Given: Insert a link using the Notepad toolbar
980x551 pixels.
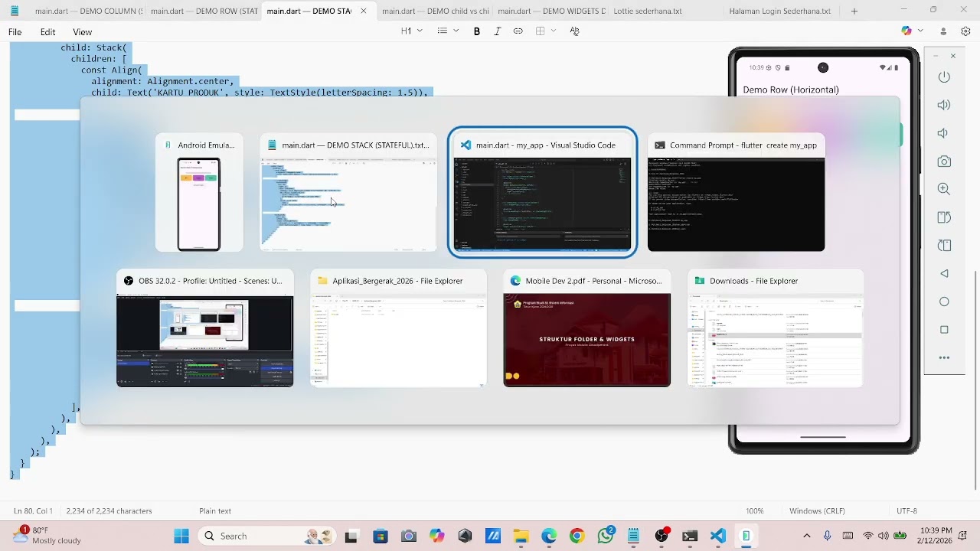Looking at the screenshot, I should pos(518,31).
